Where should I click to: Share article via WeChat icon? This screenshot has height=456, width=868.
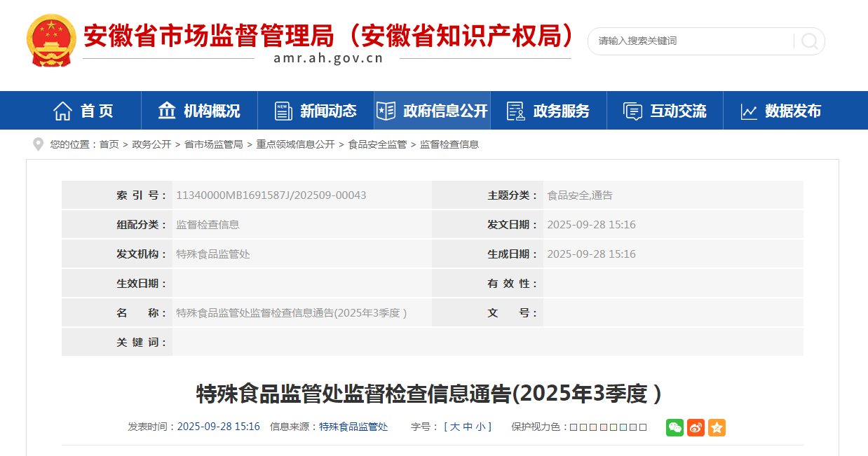point(674,427)
